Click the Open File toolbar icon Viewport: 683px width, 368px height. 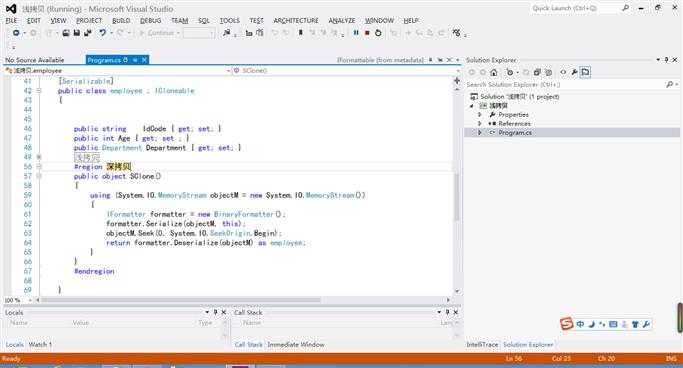tap(66, 33)
